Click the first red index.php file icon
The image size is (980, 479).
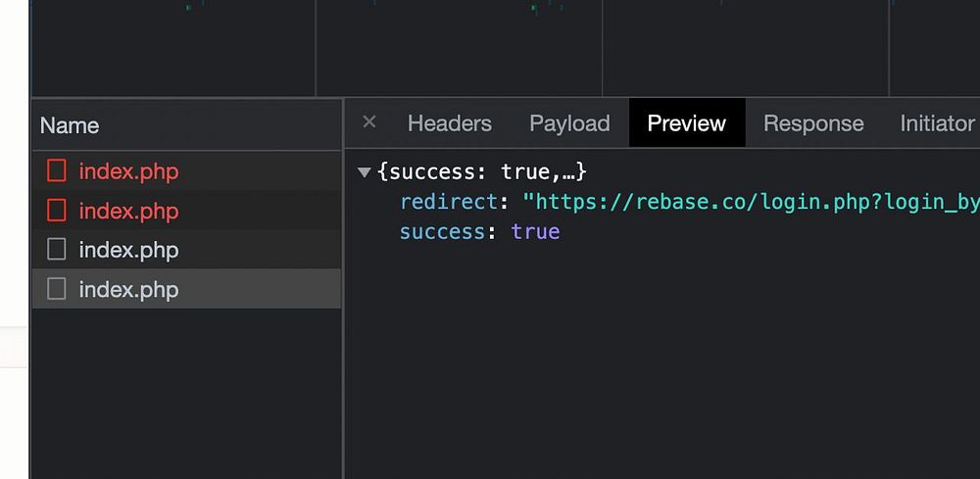click(57, 171)
